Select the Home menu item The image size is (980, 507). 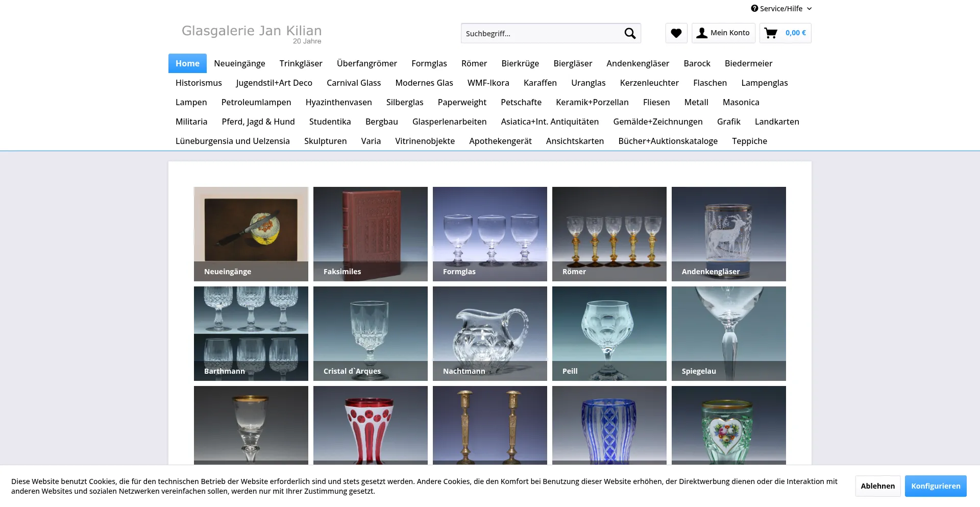(187, 63)
